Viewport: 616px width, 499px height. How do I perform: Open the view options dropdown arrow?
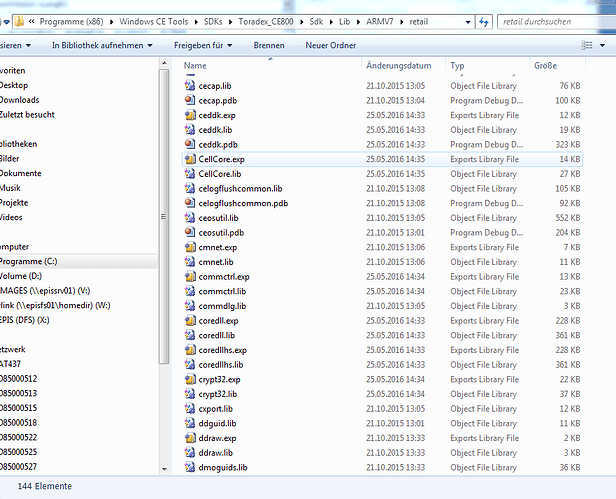[602, 46]
